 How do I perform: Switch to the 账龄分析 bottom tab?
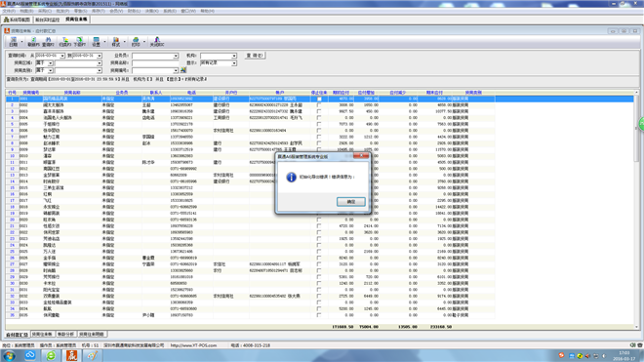(65, 335)
